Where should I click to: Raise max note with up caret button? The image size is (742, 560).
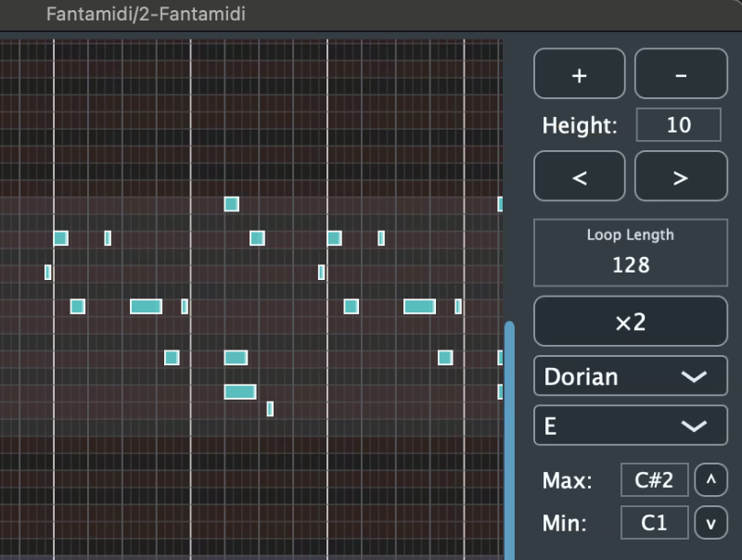(x=711, y=480)
